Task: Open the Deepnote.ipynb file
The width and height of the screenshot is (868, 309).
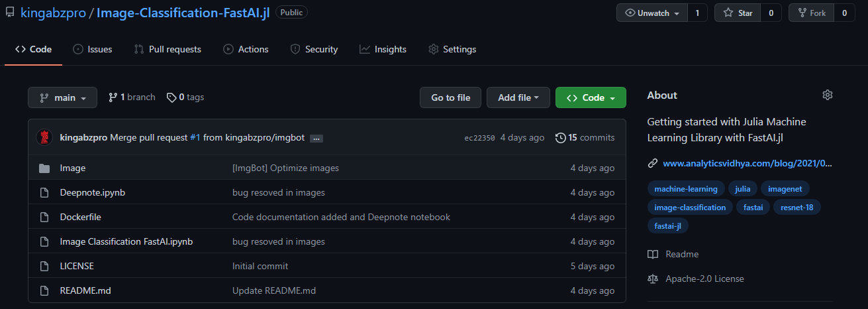Action: click(x=93, y=193)
